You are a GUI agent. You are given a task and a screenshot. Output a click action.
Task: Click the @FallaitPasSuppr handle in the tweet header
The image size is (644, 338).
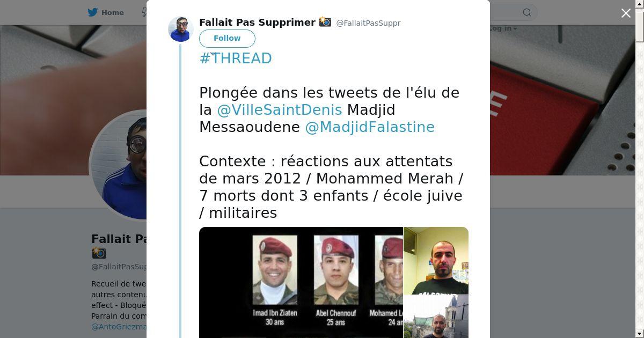pos(368,23)
